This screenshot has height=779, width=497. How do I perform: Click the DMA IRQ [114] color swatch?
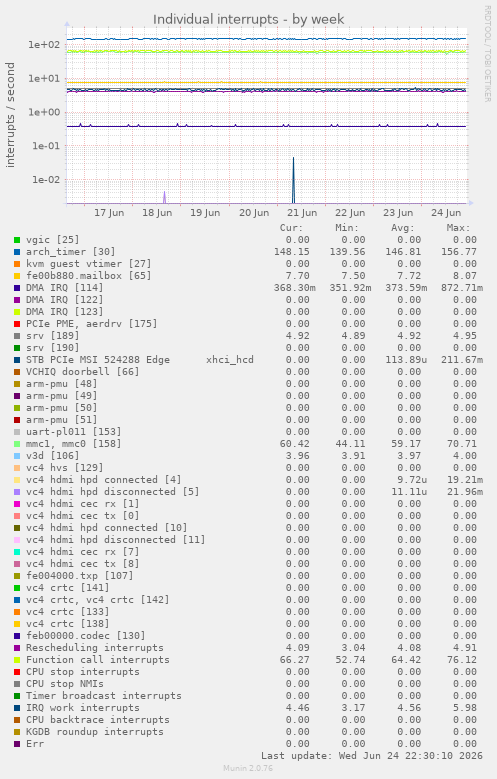(x=17, y=288)
